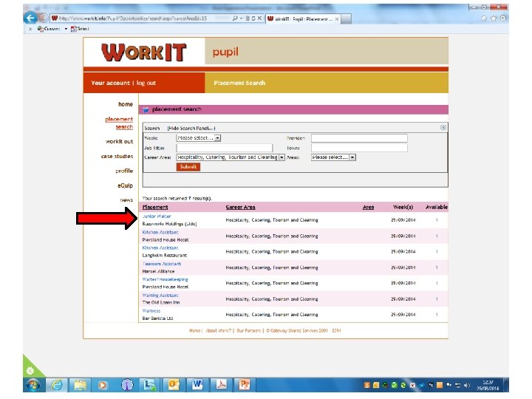This screenshot has width=532, height=399.
Task: Open the Waitress placement link
Action: pos(151,311)
